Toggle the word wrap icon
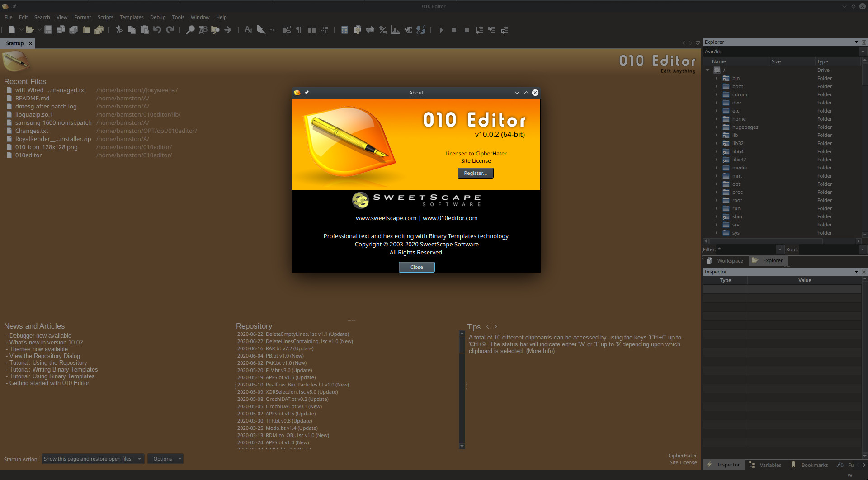The width and height of the screenshot is (868, 480). [287, 30]
